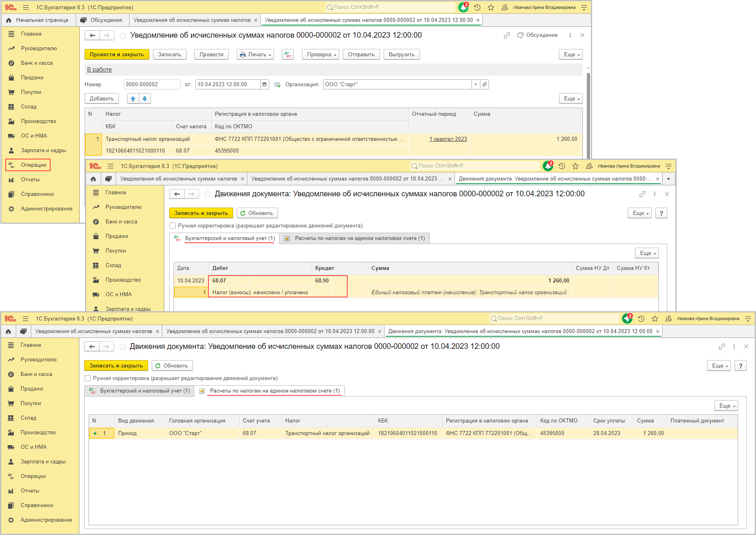Viewport: 756px width, 535px height.
Task: Open more actions dots in the top window header
Action: pos(570,35)
